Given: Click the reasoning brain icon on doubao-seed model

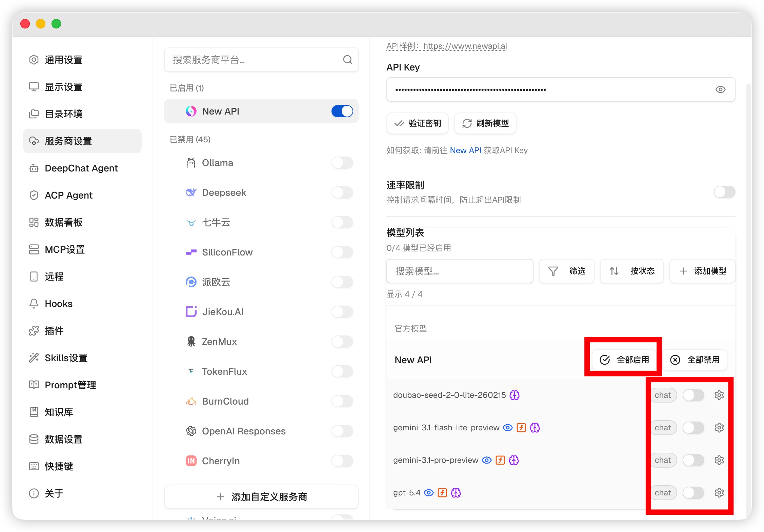Looking at the screenshot, I should click(x=515, y=395).
